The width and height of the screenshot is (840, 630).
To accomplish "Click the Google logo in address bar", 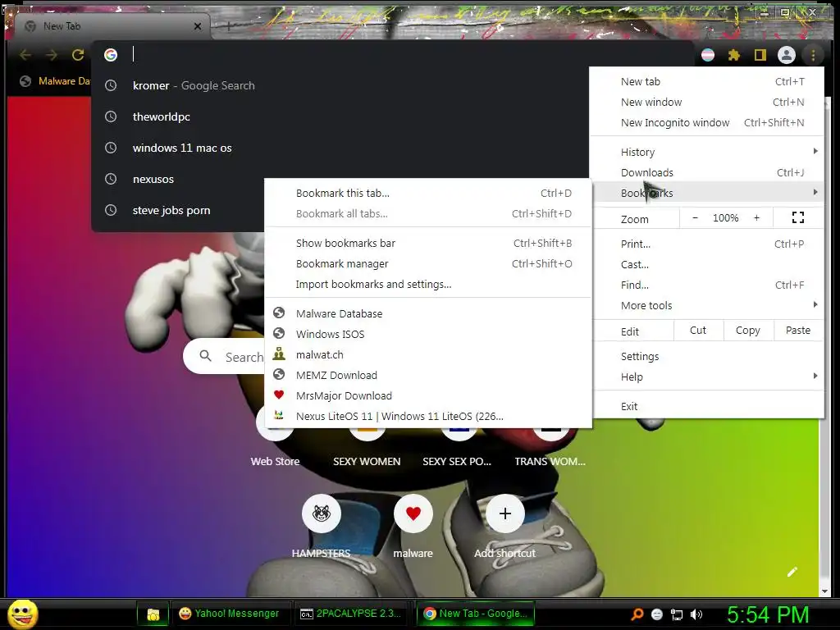I will tap(111, 55).
